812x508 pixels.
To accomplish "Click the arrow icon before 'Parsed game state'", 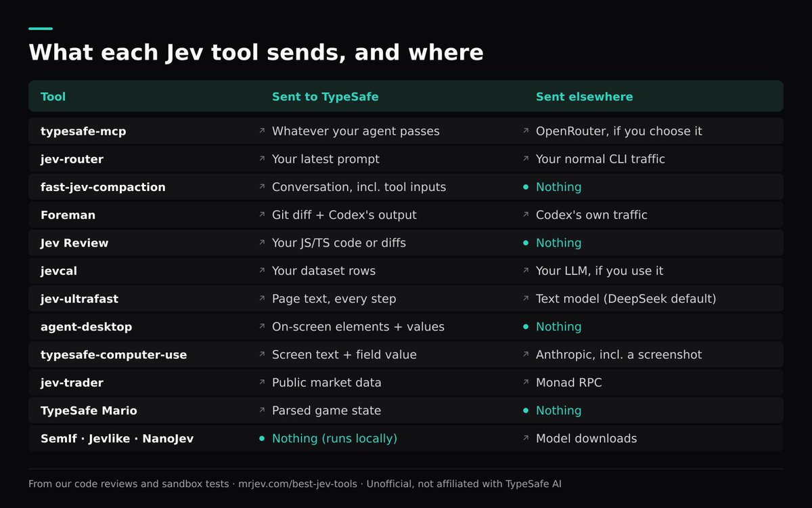I will [262, 410].
